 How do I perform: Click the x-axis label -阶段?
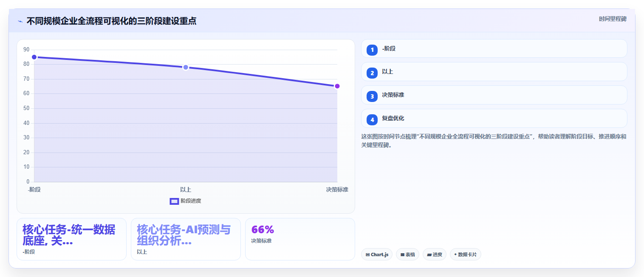(x=34, y=189)
